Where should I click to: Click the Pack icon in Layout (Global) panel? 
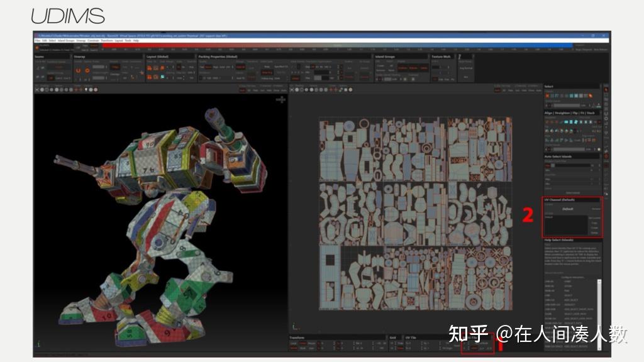[x=150, y=67]
